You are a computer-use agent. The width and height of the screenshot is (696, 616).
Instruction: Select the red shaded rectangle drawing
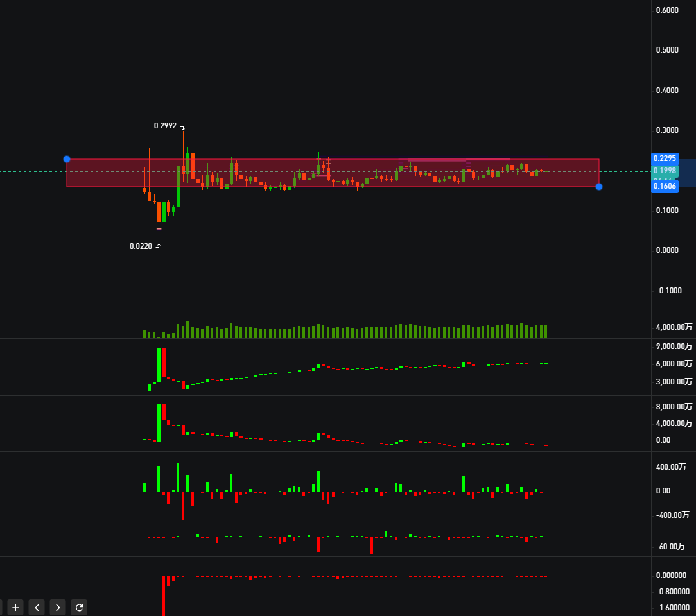(x=333, y=173)
